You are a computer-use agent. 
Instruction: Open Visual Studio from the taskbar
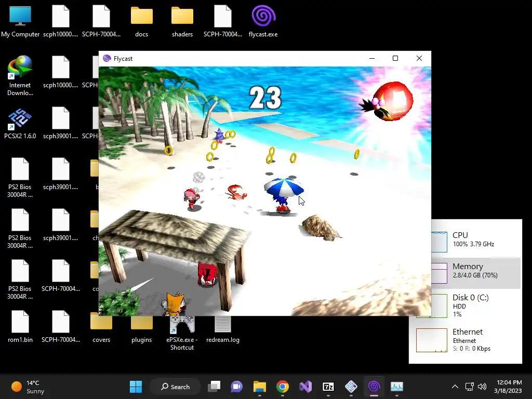305,387
